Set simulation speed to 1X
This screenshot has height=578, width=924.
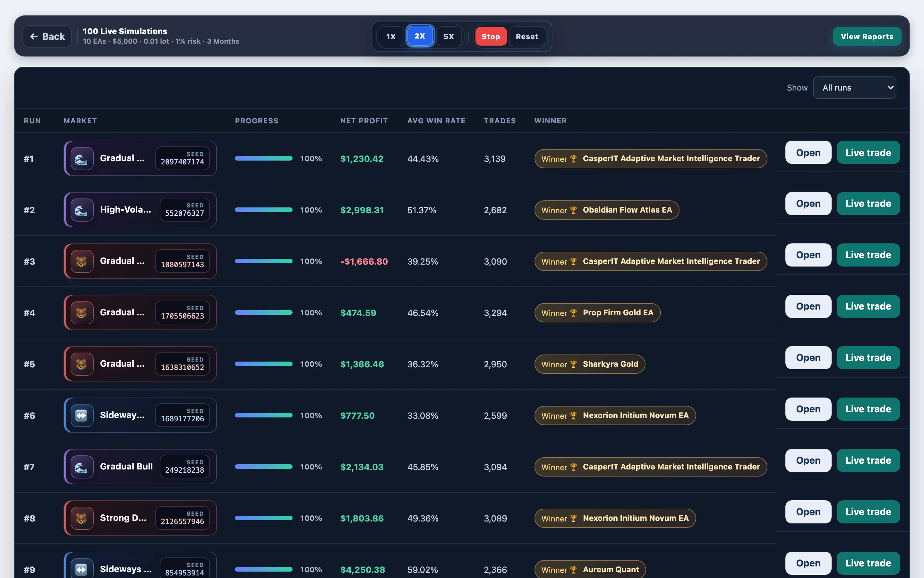point(391,36)
